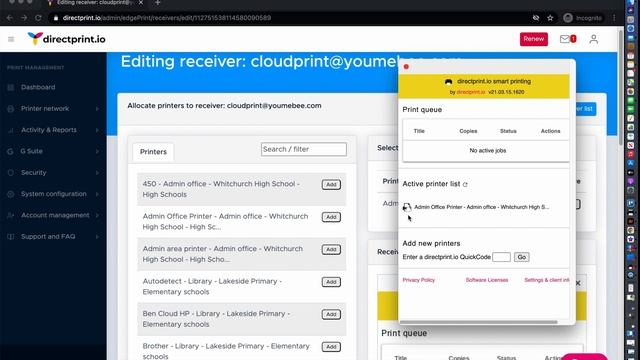Go back with browser back arrow
Viewport: 640px width, 360px height.
(x=9, y=18)
